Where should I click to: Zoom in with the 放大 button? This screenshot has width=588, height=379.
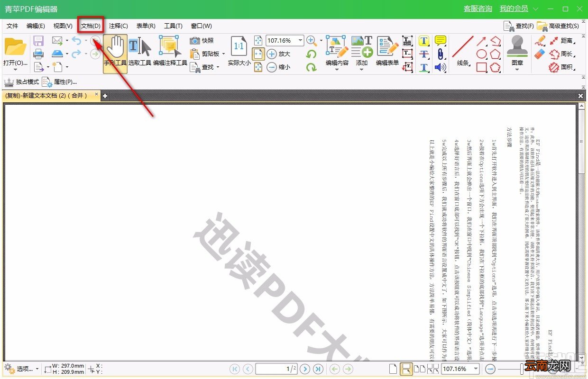coord(279,54)
